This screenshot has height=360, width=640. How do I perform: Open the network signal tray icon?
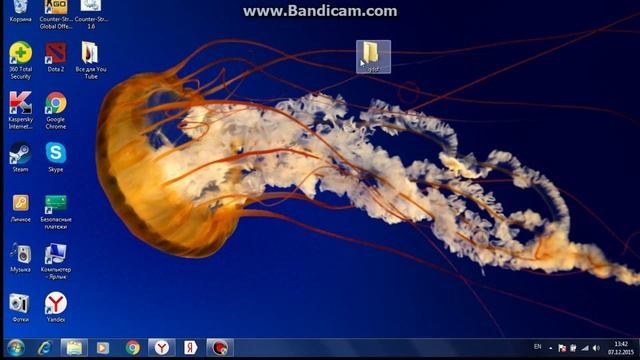coord(585,348)
